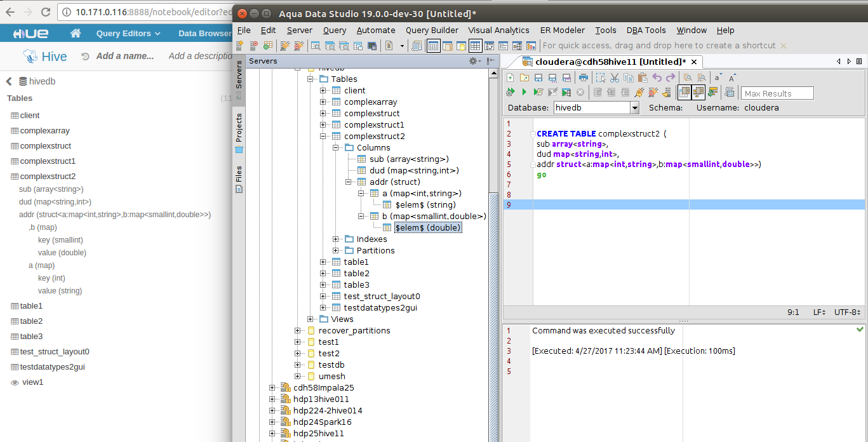This screenshot has width=868, height=442.
Task: Open the Hue Query Editors dropdown
Action: (x=128, y=34)
